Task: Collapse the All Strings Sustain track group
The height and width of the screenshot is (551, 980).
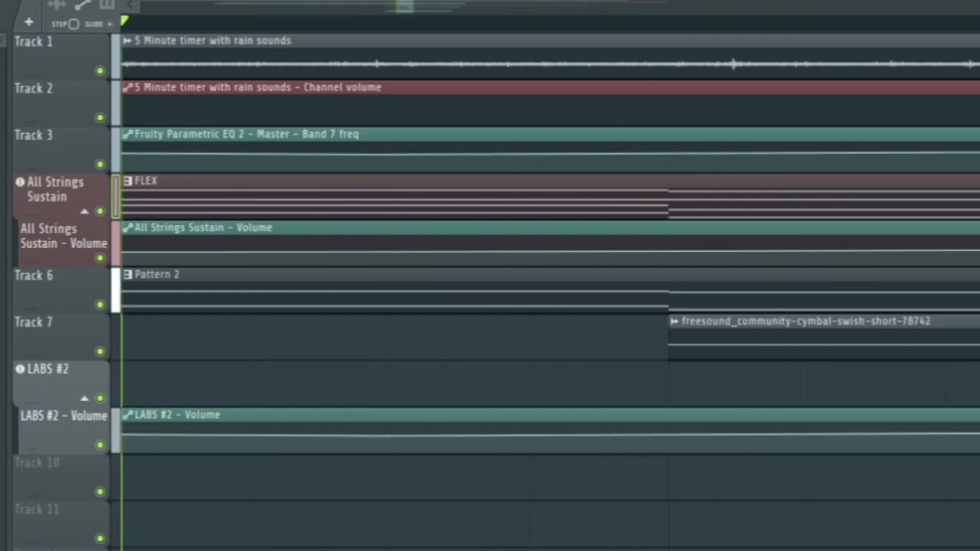Action: click(x=84, y=211)
